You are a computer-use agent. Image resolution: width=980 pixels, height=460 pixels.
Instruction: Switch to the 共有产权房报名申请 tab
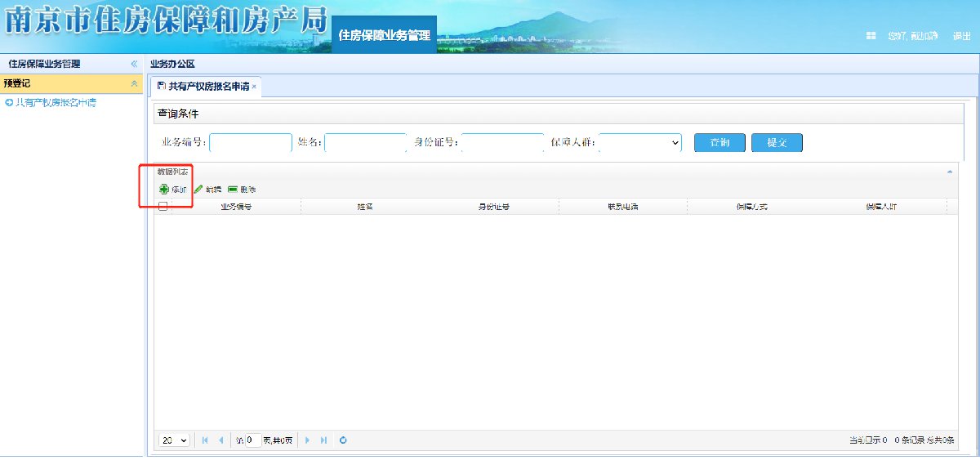tap(208, 86)
